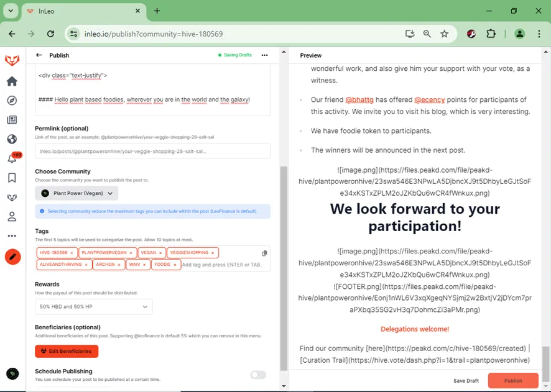
Task: Open notifications bell with +99 badge
Action: [x=12, y=158]
